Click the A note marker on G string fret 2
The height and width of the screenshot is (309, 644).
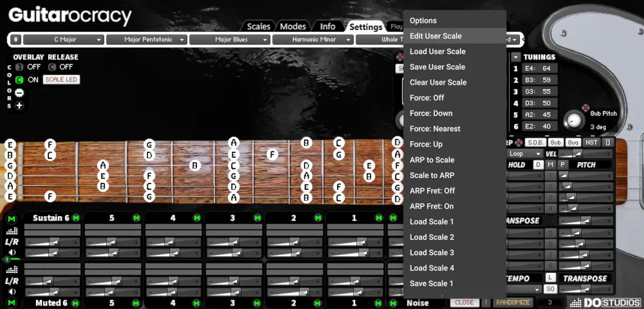click(x=103, y=165)
